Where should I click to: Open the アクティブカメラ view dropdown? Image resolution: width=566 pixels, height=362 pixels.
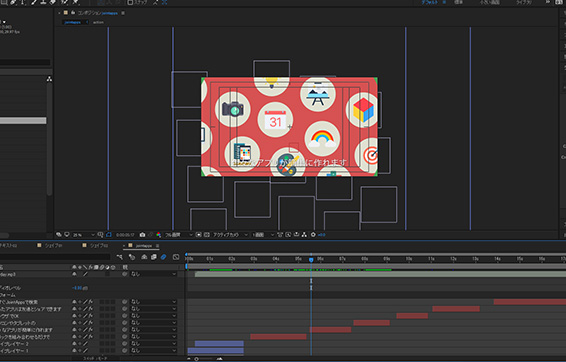[230, 235]
